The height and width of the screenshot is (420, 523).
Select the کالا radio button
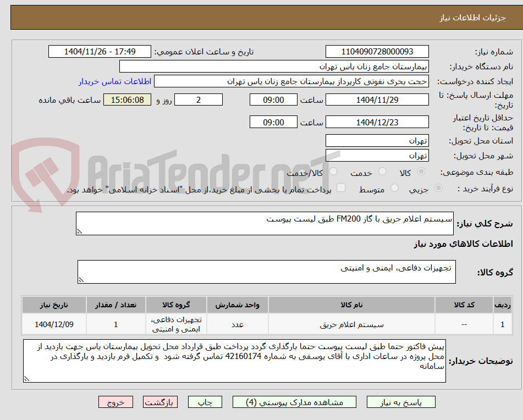coord(421,172)
